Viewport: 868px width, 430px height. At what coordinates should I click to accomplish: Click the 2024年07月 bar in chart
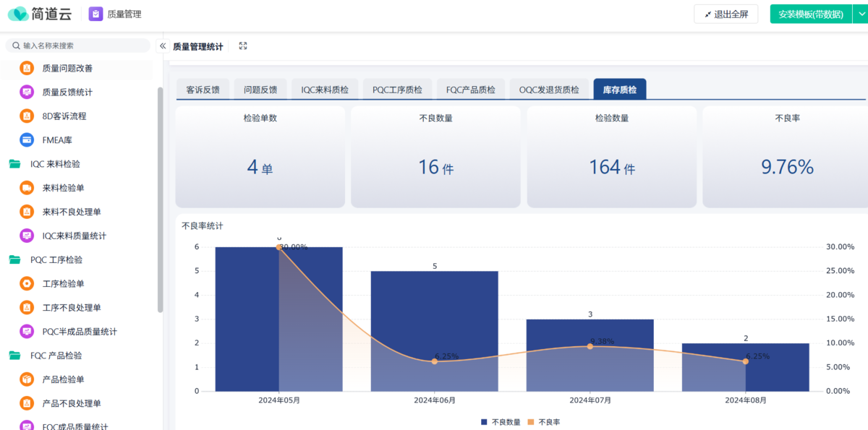pos(590,355)
